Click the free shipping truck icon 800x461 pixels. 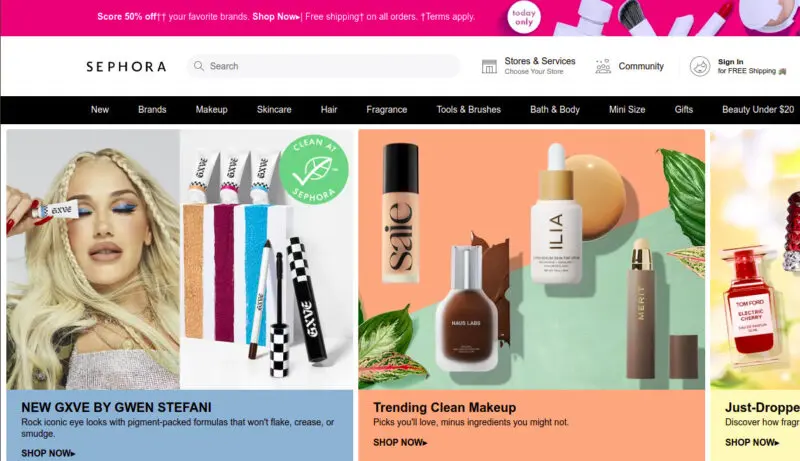tap(782, 71)
